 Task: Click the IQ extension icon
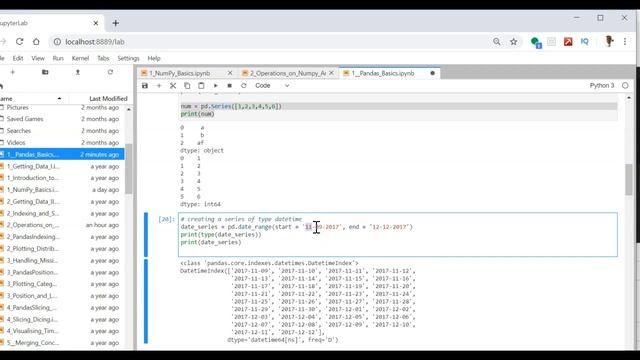pos(584,42)
